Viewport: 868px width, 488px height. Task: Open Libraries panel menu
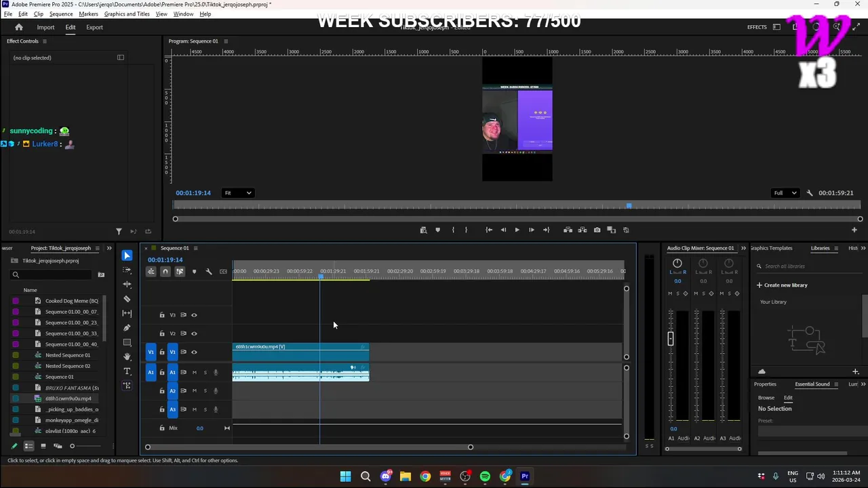coord(837,248)
